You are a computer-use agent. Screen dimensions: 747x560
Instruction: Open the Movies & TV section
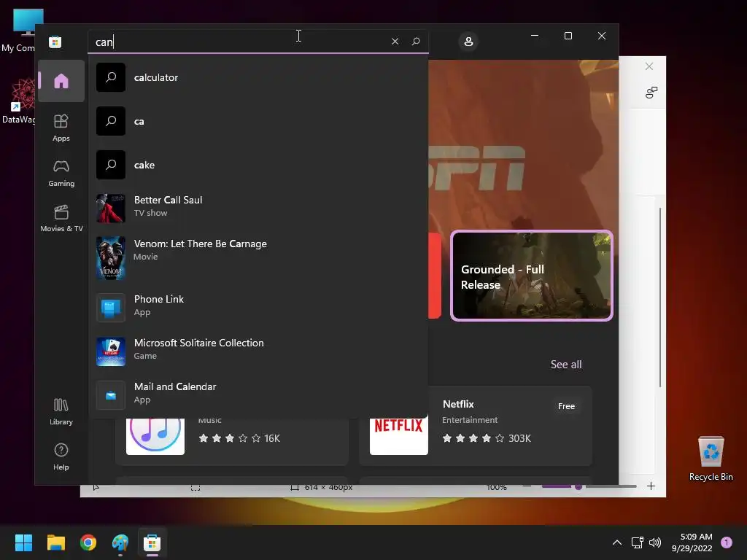click(61, 218)
